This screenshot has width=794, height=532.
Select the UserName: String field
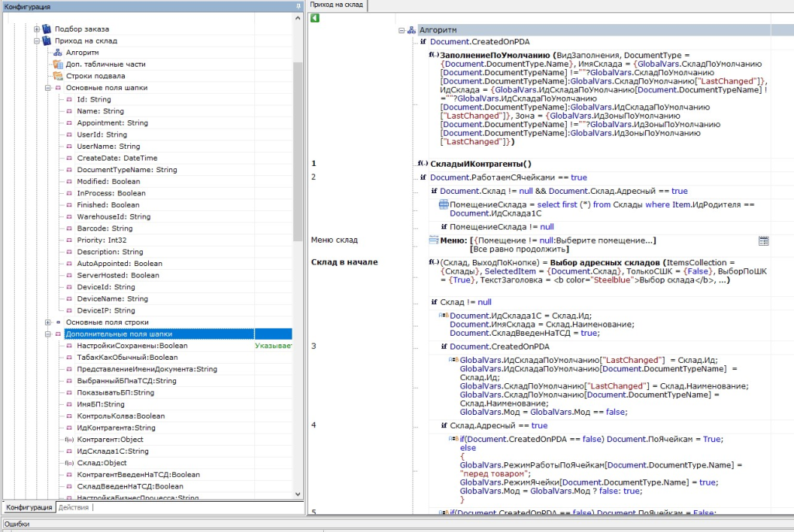[x=109, y=147]
